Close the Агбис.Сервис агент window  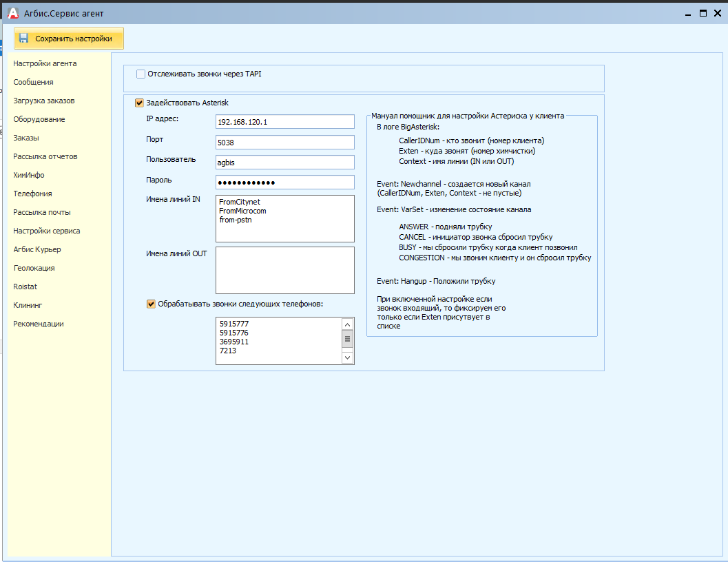point(717,14)
